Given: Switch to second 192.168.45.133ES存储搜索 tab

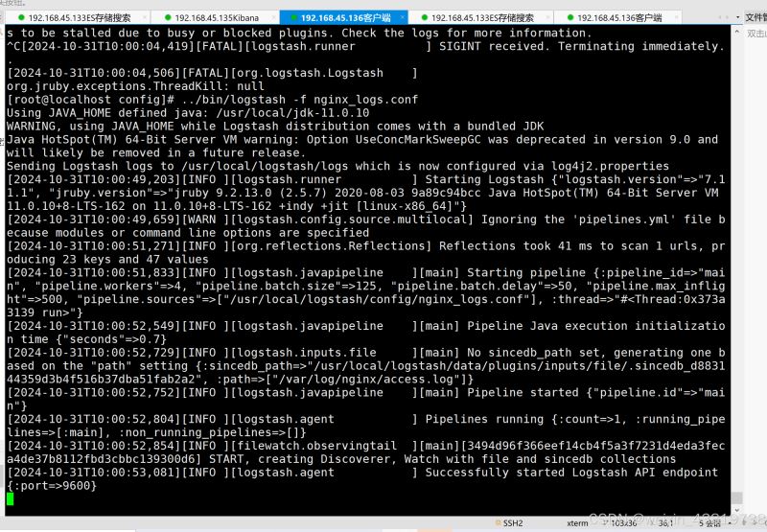Looking at the screenshot, I should click(482, 17).
